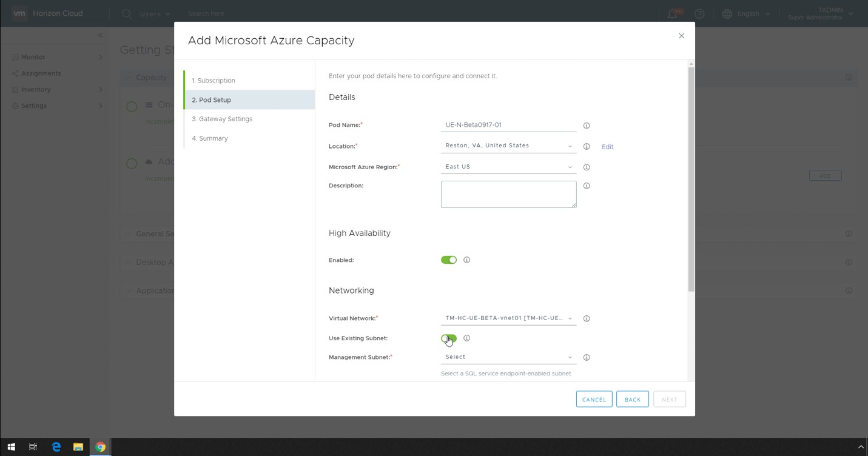
Task: Click inside the Description text area
Action: 508,194
